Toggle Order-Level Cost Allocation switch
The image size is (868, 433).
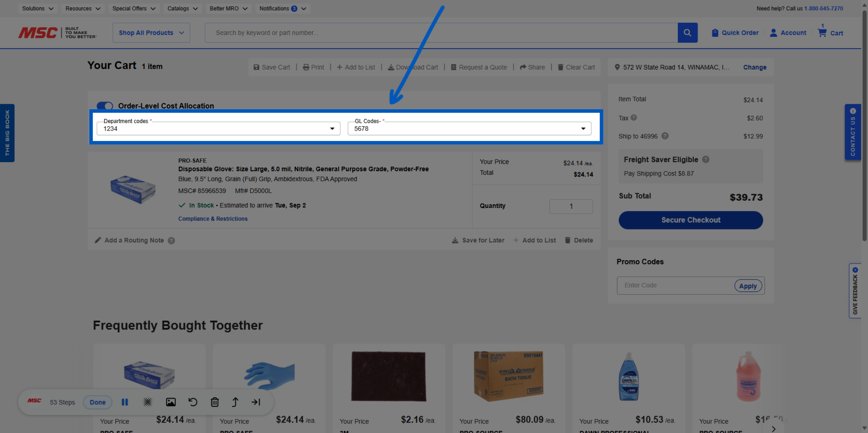tap(105, 106)
